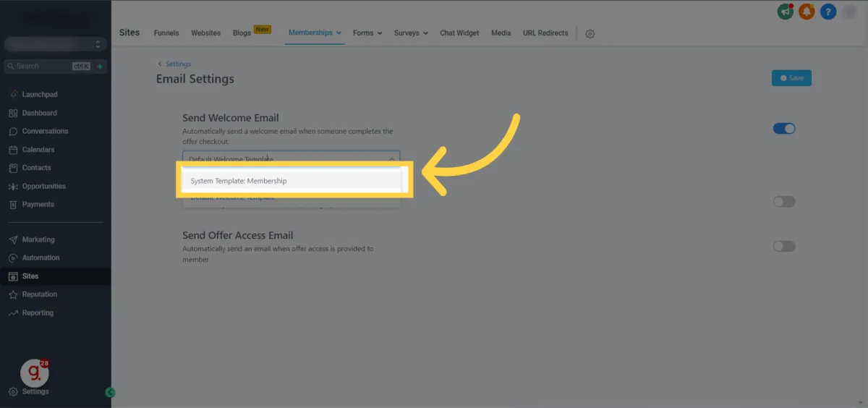Open the Automation sidebar icon
Image resolution: width=868 pixels, height=408 pixels.
(14, 258)
